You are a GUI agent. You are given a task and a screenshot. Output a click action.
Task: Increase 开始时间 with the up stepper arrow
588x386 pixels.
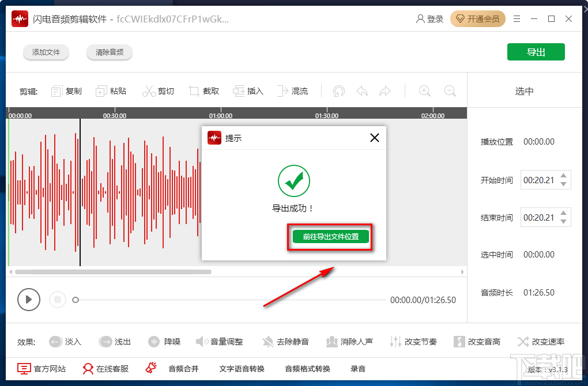564,176
